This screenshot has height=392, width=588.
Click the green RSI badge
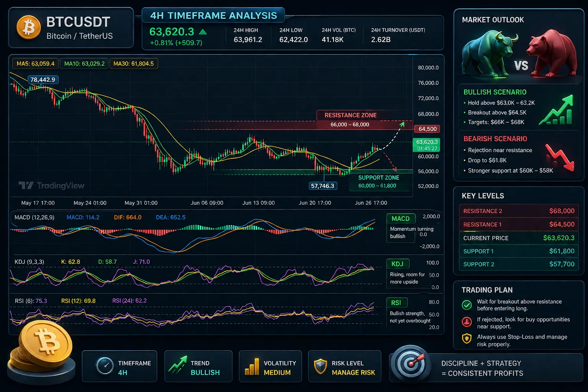pos(396,303)
